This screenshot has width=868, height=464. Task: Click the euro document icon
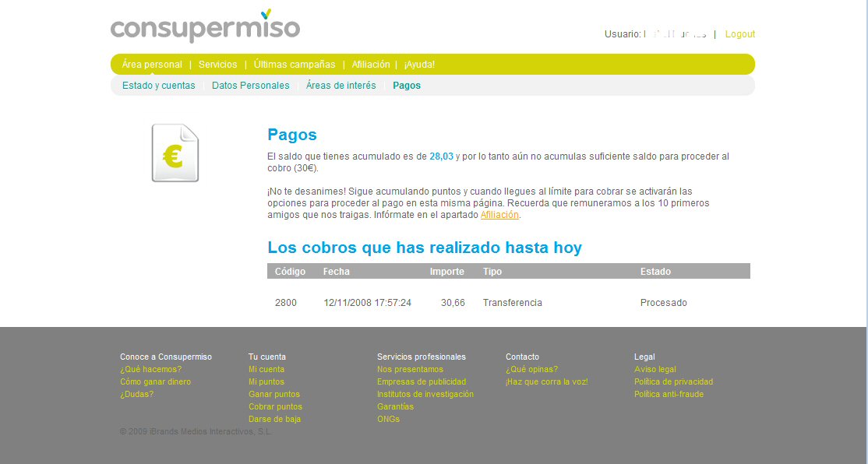175,153
